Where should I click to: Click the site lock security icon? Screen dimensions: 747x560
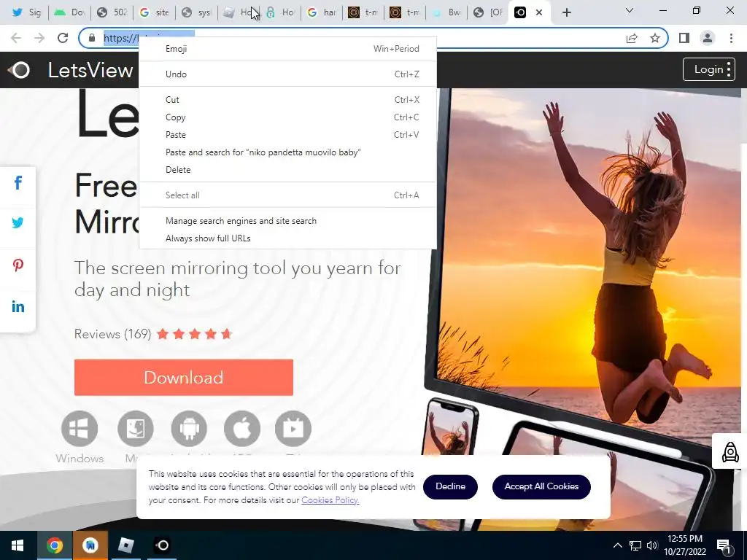click(92, 38)
